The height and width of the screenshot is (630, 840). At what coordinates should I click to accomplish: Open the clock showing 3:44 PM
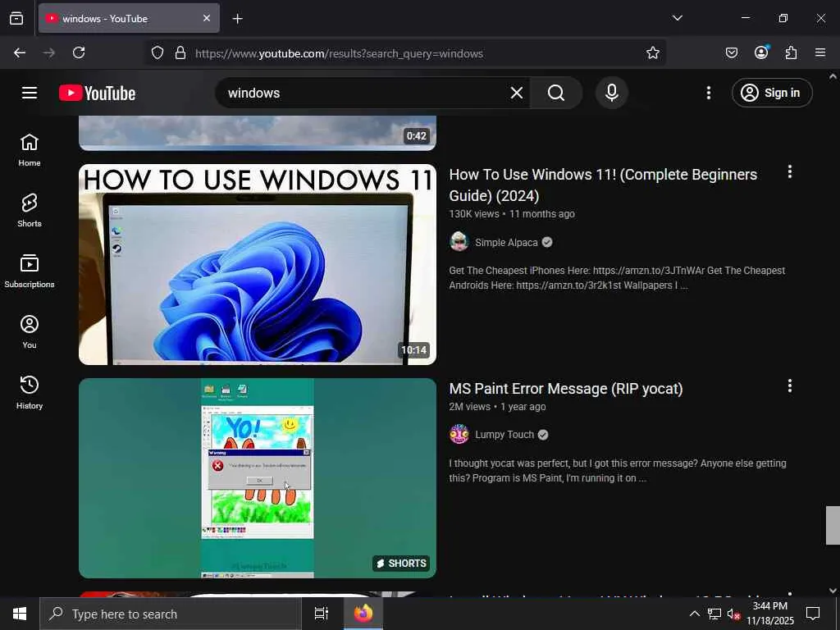coord(770,614)
